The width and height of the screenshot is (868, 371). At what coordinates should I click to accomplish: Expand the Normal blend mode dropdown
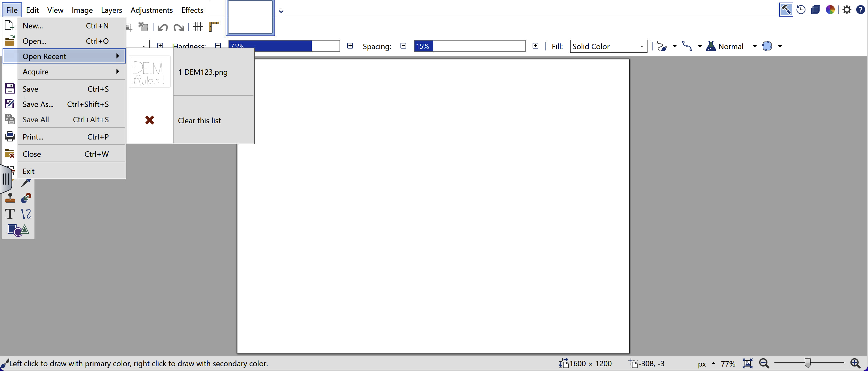click(x=754, y=46)
